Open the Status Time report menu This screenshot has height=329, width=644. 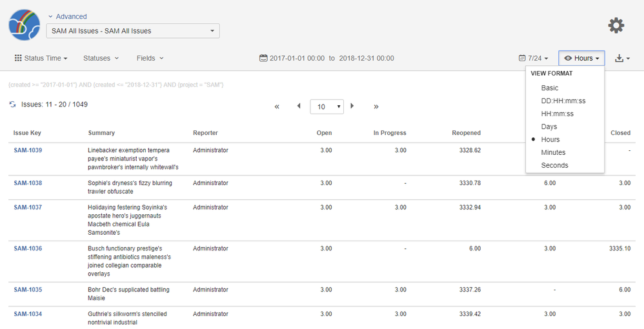point(41,58)
